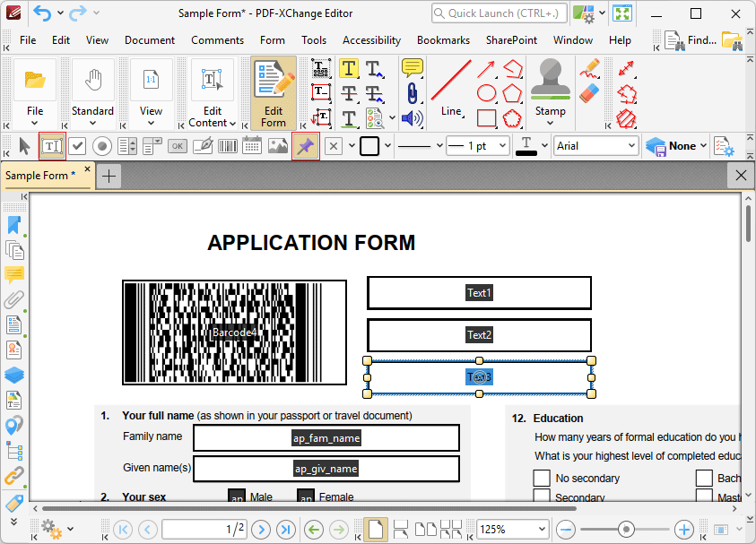This screenshot has width=756, height=544.
Task: Click the Quick Launch search box
Action: [500, 13]
